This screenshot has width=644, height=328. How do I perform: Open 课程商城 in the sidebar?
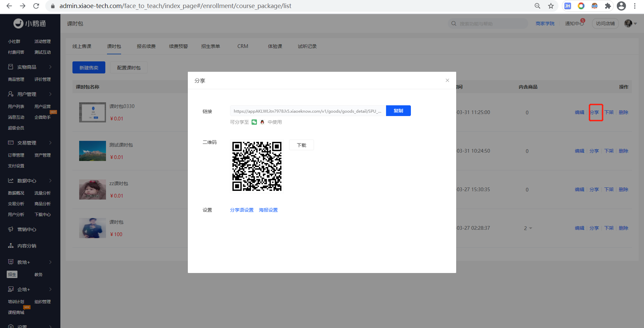[x=16, y=312]
